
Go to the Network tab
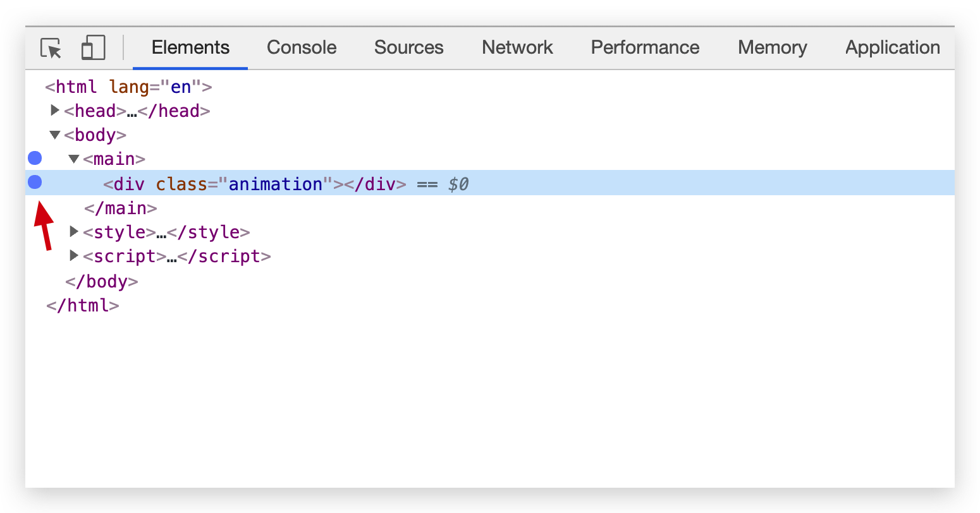517,48
